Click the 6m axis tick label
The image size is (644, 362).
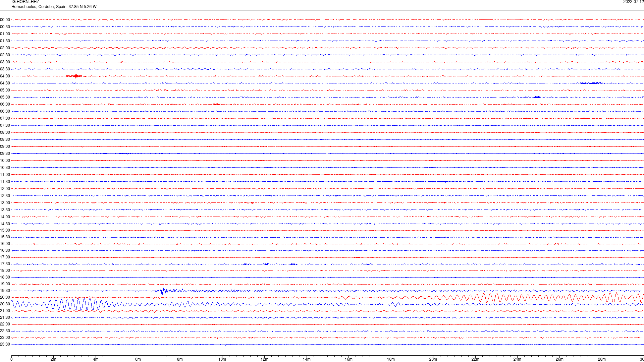(138, 359)
